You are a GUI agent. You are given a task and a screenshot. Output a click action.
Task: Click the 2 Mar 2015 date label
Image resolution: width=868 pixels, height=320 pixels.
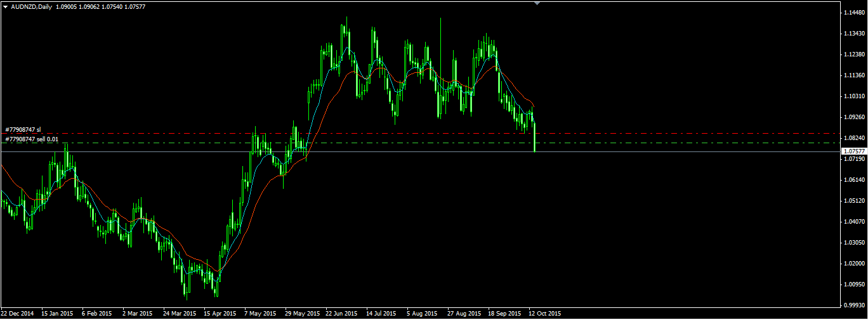pos(138,314)
